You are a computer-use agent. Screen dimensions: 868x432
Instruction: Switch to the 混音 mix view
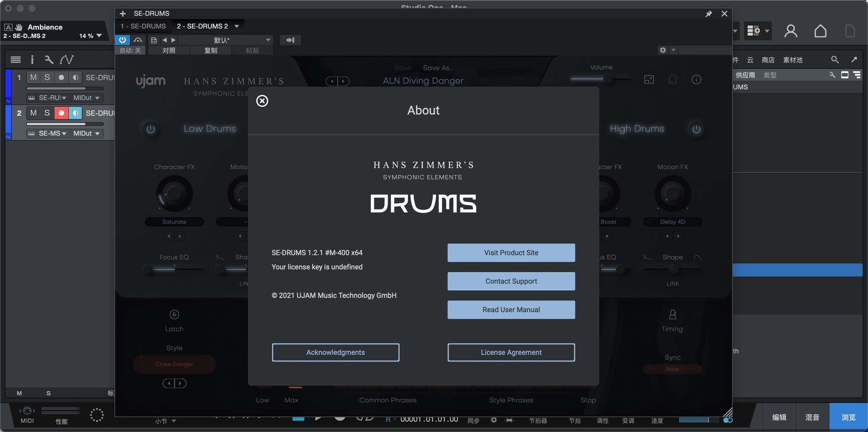[x=812, y=417]
